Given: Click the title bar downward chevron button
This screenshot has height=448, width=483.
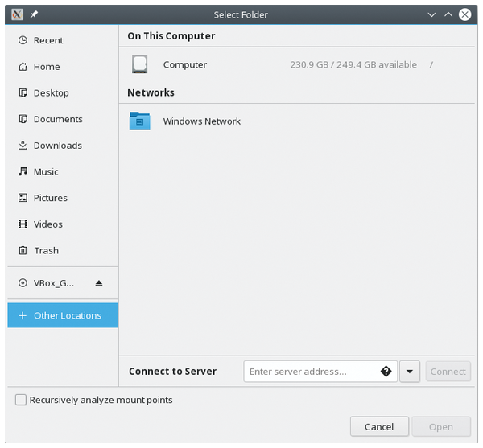Looking at the screenshot, I should 431,14.
